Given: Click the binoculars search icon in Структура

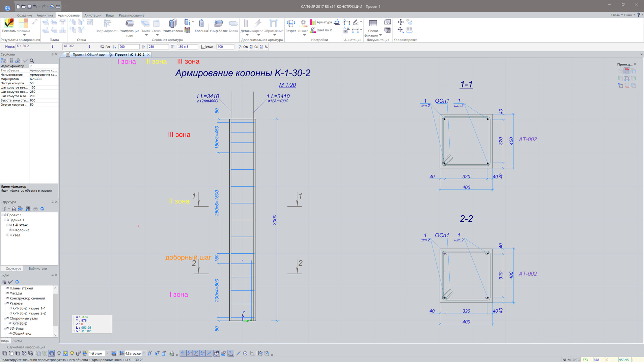Looking at the screenshot, I should coord(35,209).
